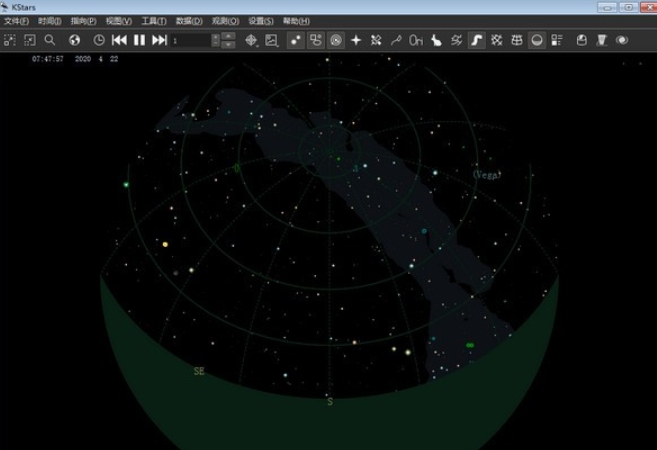
Task: Open the Set Time clock icon
Action: (99, 40)
